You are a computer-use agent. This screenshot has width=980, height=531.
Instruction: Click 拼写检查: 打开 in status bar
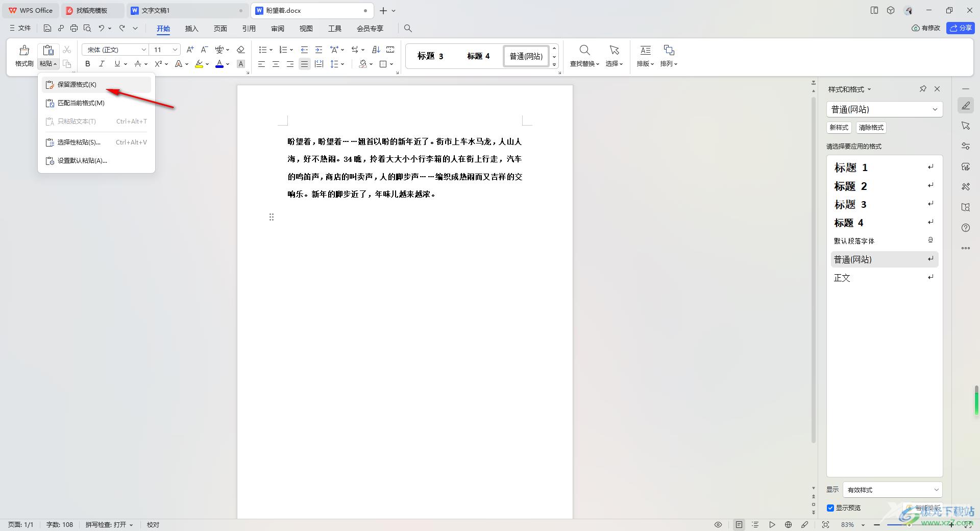(109, 525)
